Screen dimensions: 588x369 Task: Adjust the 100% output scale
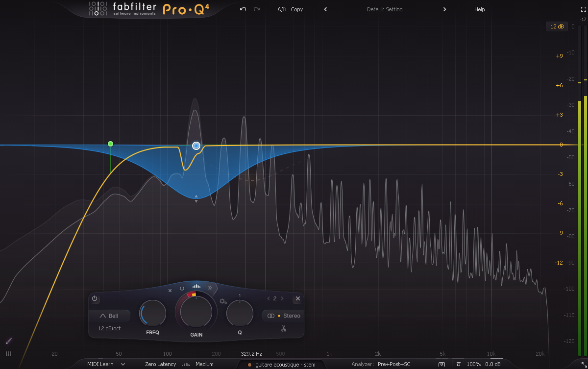[x=473, y=364]
